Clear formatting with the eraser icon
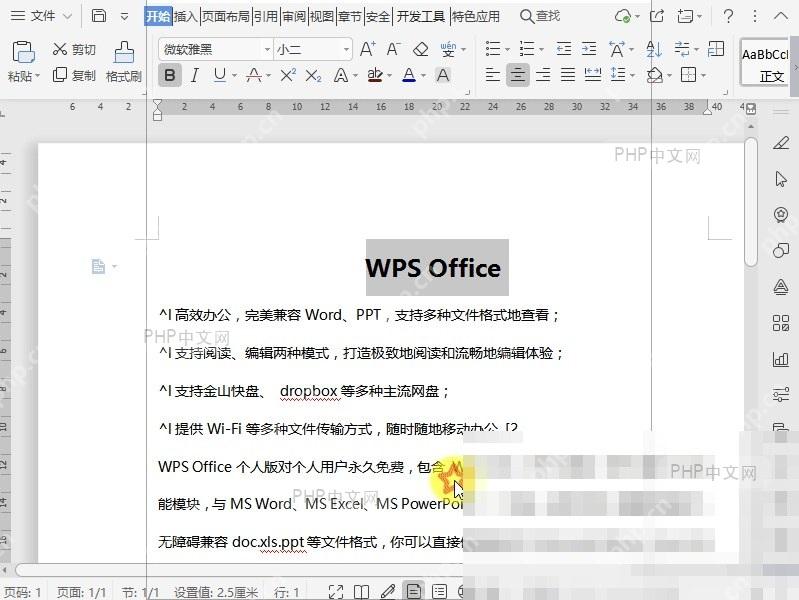The height and width of the screenshot is (600, 799). point(420,49)
